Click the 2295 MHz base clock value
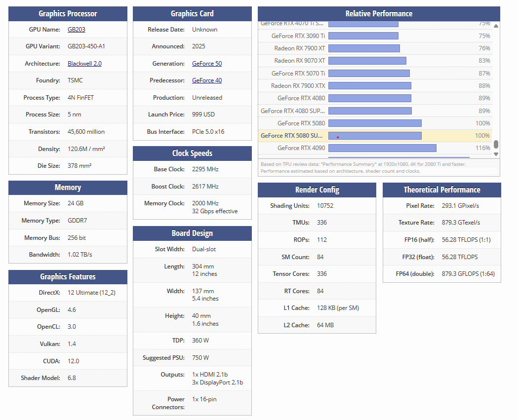The height and width of the screenshot is (420, 518). [x=205, y=169]
